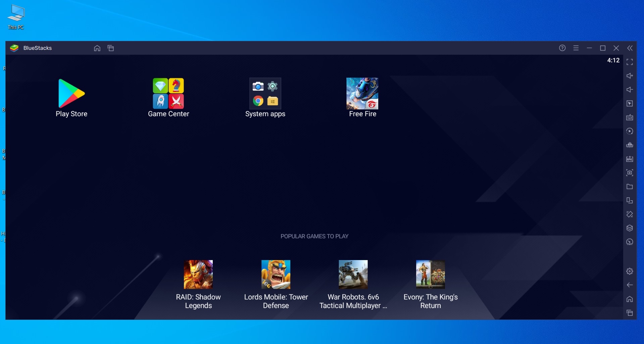Increase volume in side toolbar
This screenshot has height=344, width=644.
click(630, 76)
